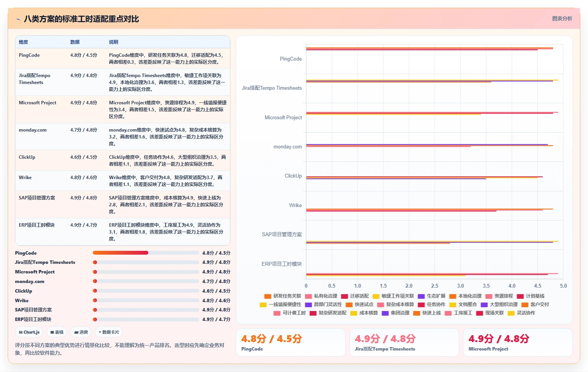Click the 文档整合 legend entry

(x=463, y=305)
